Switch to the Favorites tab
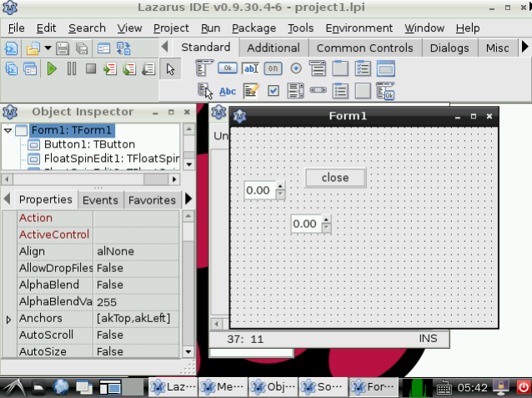 152,200
